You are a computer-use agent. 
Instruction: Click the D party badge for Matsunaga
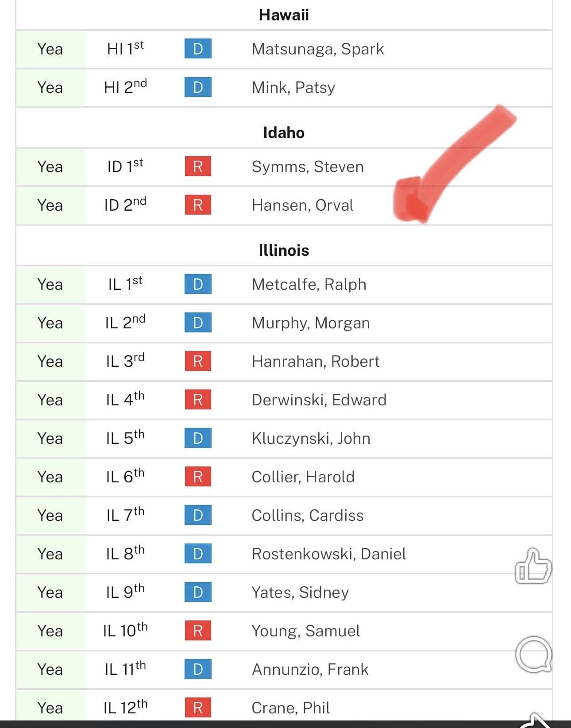tap(198, 49)
